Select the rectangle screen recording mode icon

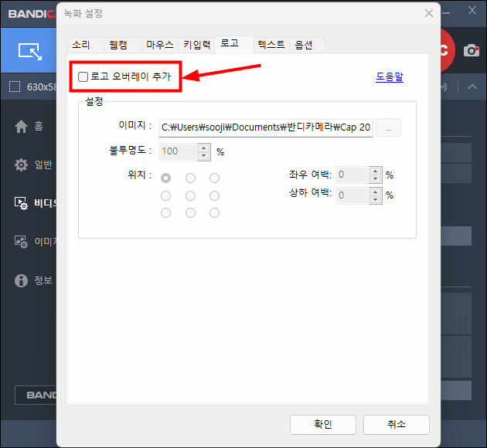click(x=29, y=51)
